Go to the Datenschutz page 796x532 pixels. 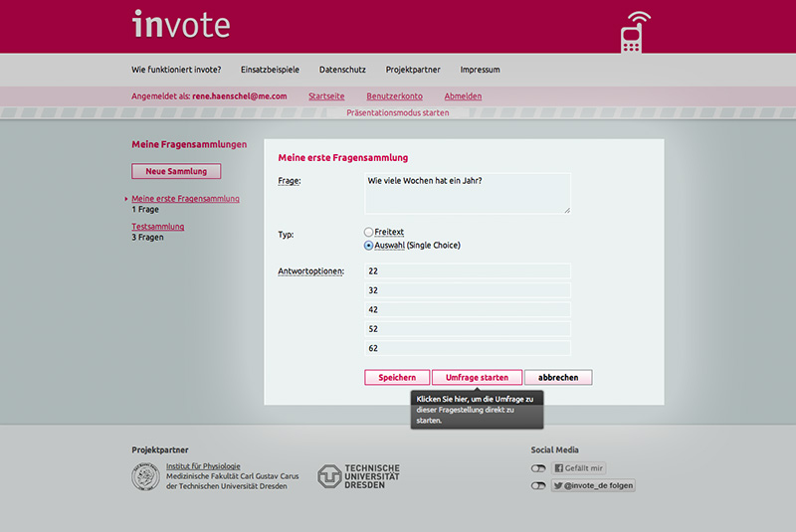(342, 70)
